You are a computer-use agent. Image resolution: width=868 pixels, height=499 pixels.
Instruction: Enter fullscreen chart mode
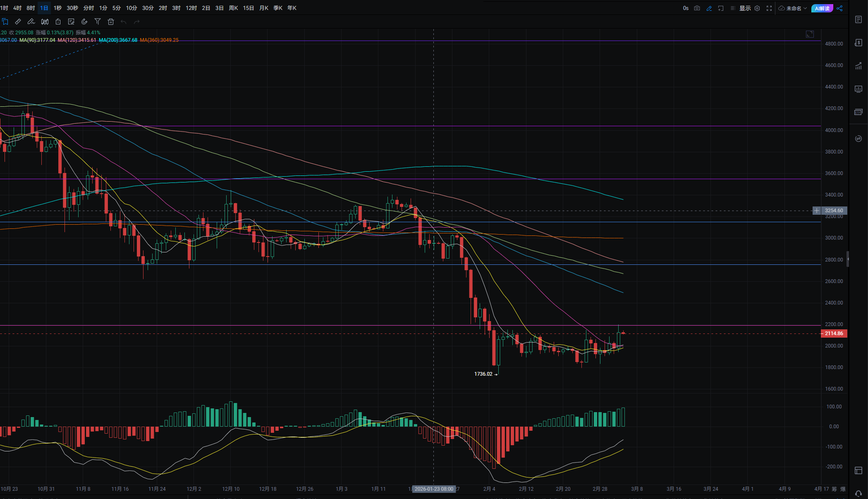tap(769, 8)
